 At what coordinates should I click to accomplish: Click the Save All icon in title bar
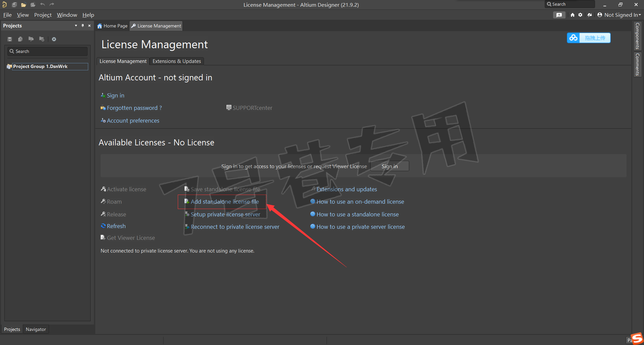pyautogui.click(x=14, y=5)
